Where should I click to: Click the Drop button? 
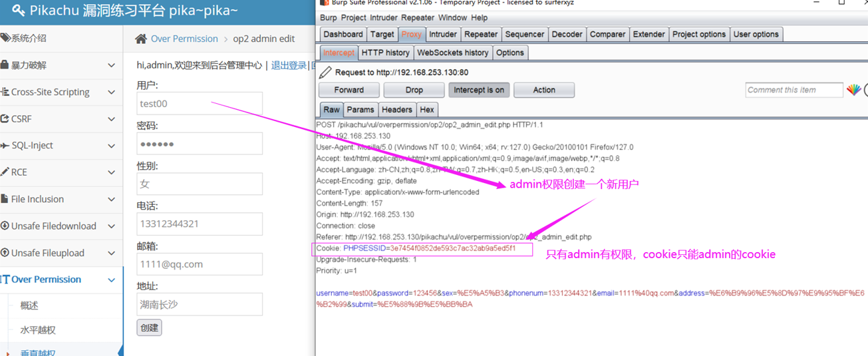(414, 90)
